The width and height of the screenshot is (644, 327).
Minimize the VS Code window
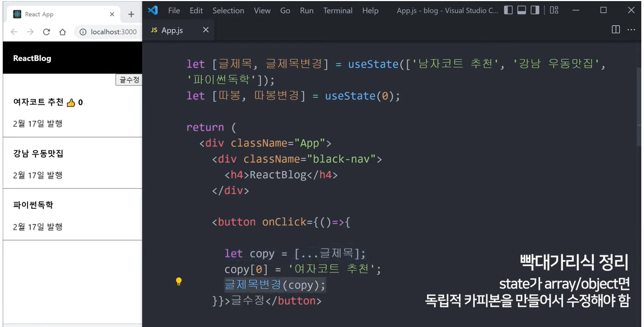(x=576, y=10)
